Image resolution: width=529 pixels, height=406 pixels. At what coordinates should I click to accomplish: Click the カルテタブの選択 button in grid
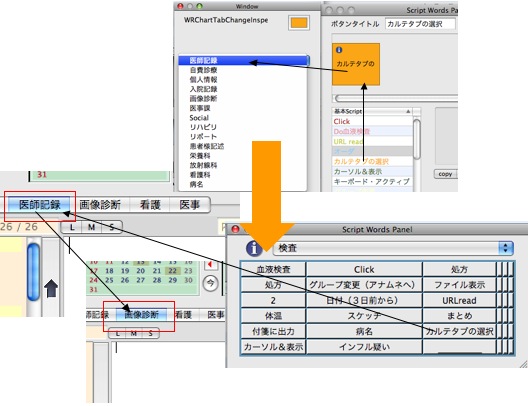pos(459,331)
